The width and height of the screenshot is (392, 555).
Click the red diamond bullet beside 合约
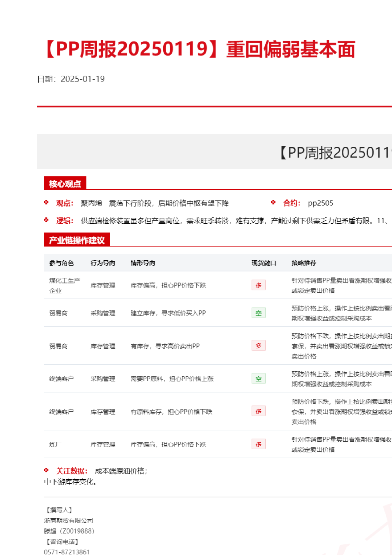[x=273, y=203]
